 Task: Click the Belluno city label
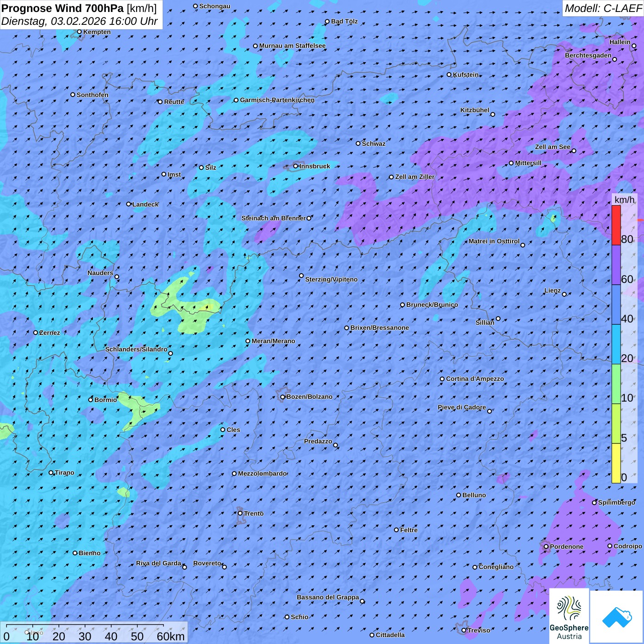pyautogui.click(x=474, y=495)
